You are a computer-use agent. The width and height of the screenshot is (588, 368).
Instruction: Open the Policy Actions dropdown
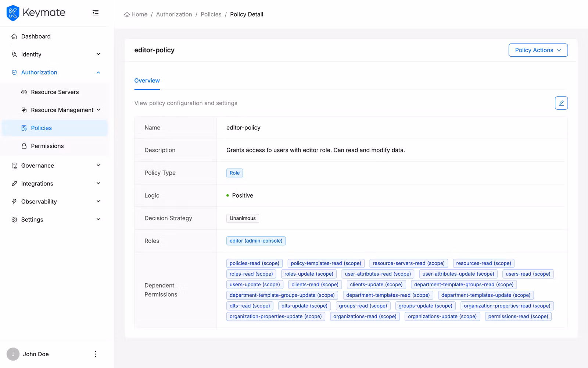[x=538, y=50]
